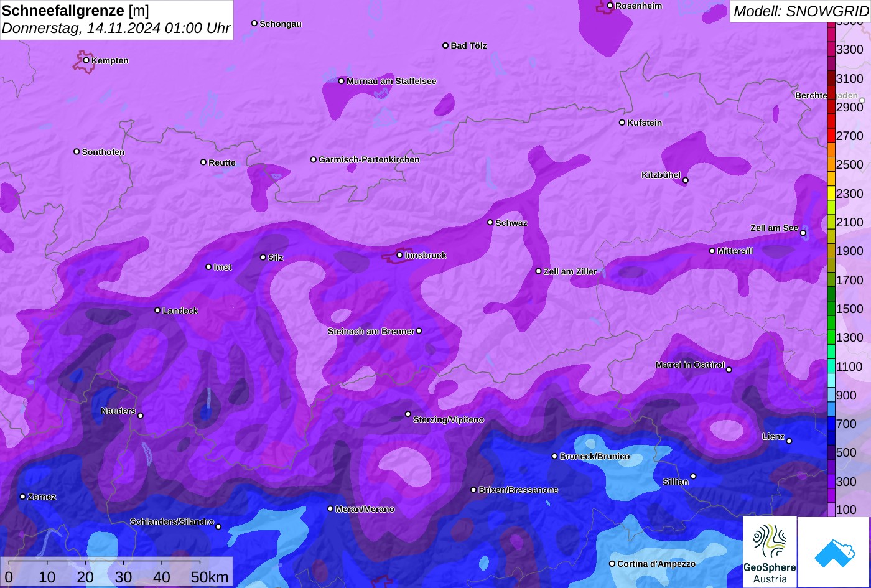Click the Bad Tölz marker dot
This screenshot has height=588, width=871.
(445, 45)
